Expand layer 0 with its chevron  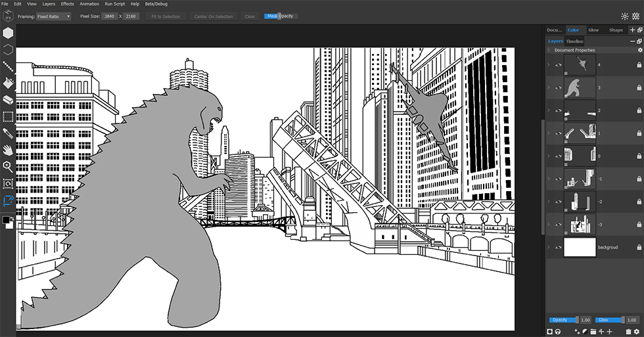(549, 156)
